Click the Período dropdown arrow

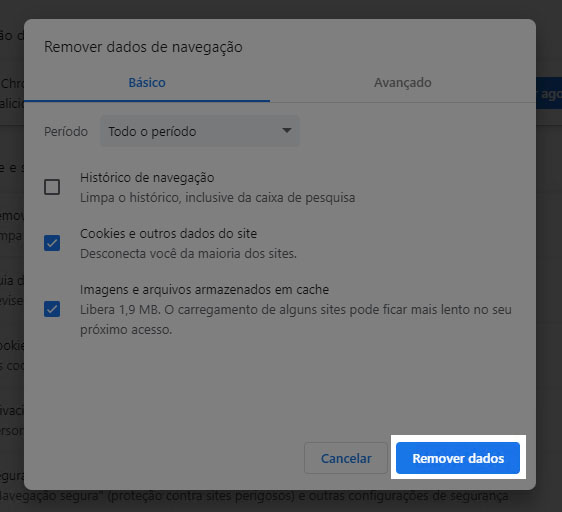click(x=286, y=131)
